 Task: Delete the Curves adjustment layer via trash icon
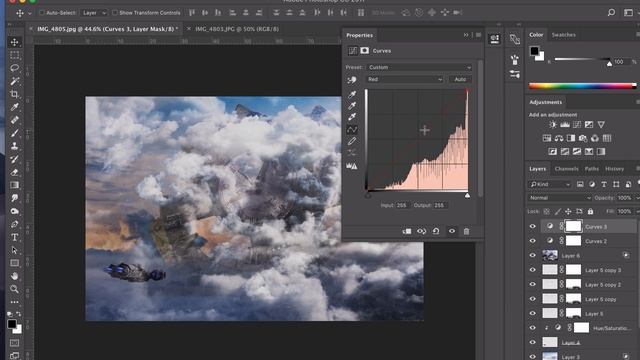point(466,231)
